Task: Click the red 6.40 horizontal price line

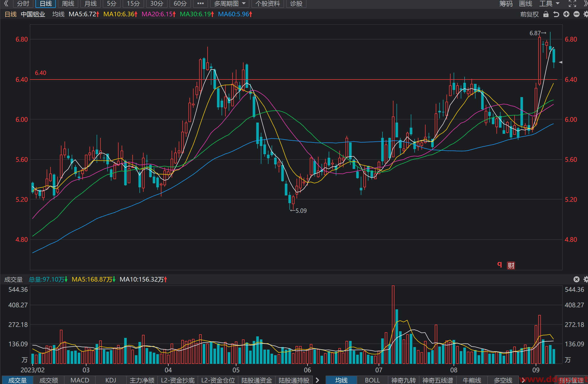Action: [x=293, y=80]
